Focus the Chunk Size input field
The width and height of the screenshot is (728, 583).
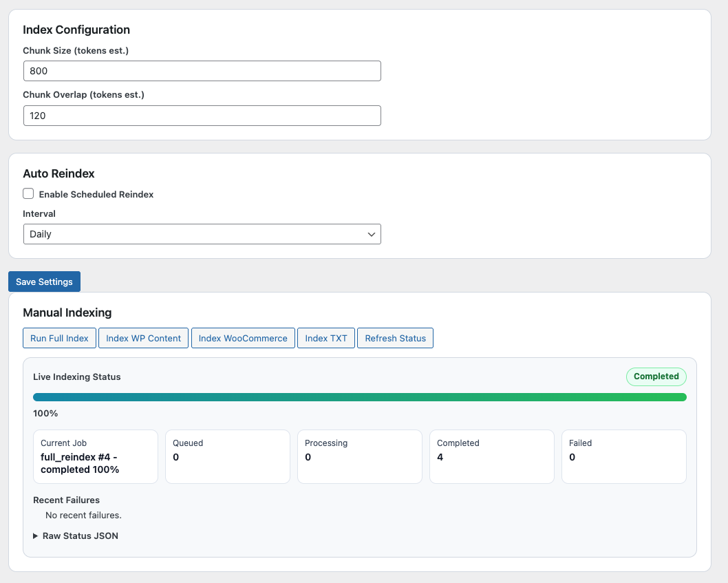(202, 71)
